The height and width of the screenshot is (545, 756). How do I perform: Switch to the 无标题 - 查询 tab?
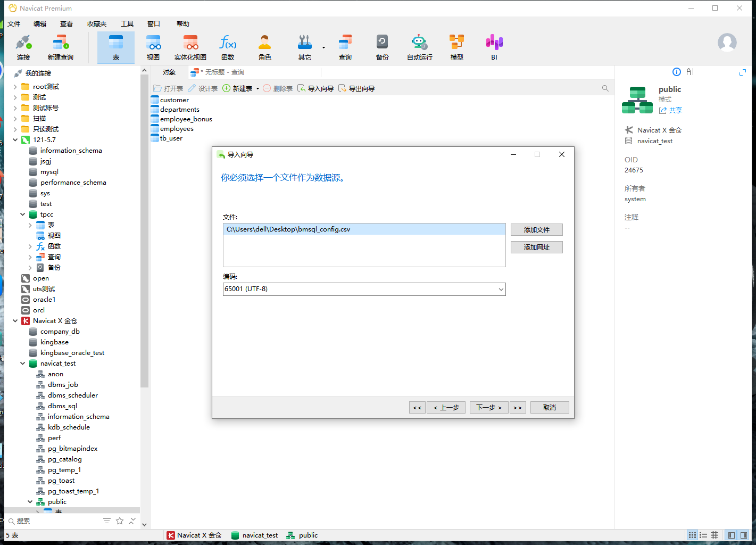point(218,72)
